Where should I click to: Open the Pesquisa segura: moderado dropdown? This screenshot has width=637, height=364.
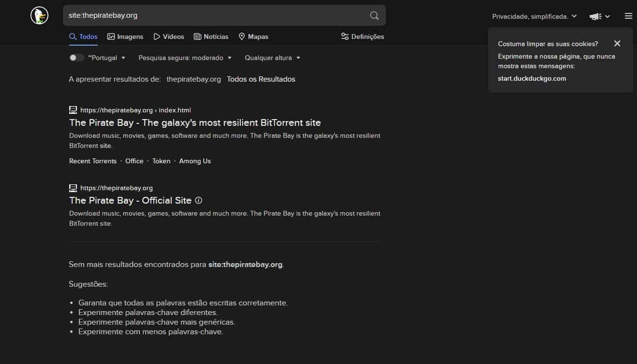click(185, 58)
